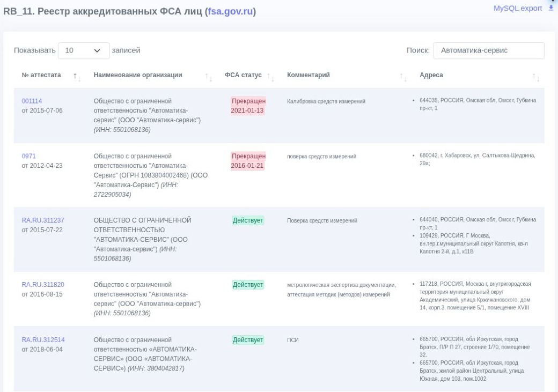Click organization name with ИНН 3804042817
This screenshot has width=558, height=392.
tap(145, 354)
